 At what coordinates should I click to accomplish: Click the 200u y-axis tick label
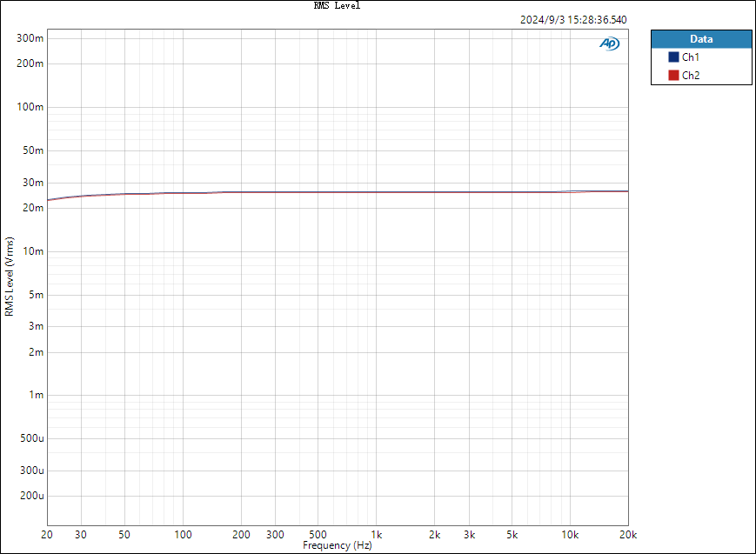(32, 496)
